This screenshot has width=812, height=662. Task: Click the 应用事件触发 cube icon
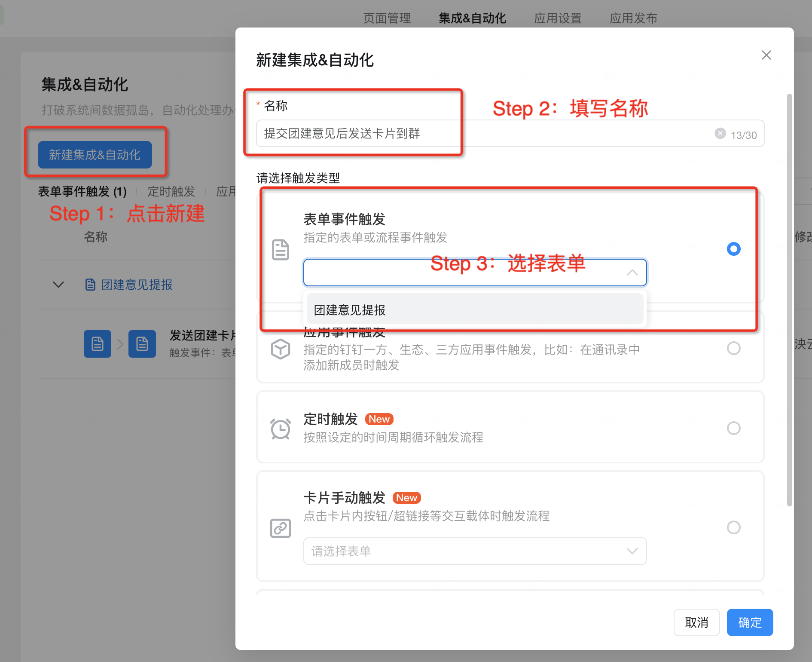(x=281, y=349)
